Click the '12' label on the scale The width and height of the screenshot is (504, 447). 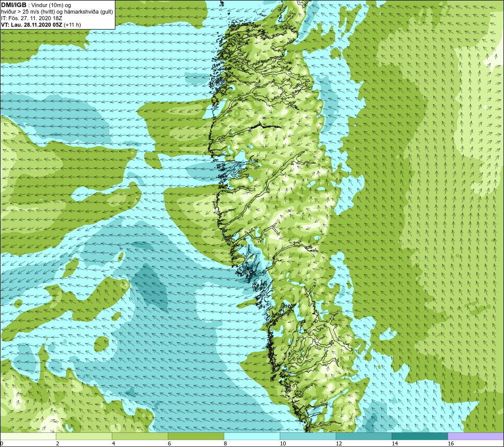coord(339,443)
